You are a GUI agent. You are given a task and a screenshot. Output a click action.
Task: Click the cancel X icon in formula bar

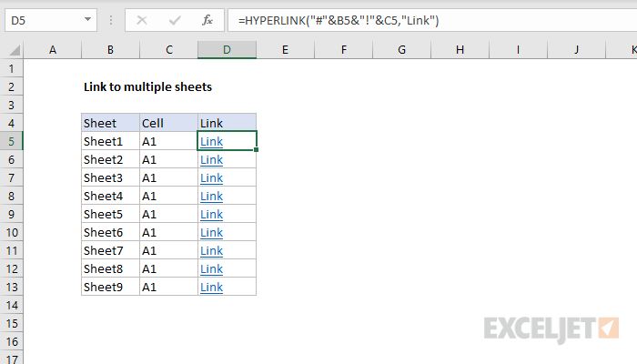pyautogui.click(x=142, y=19)
